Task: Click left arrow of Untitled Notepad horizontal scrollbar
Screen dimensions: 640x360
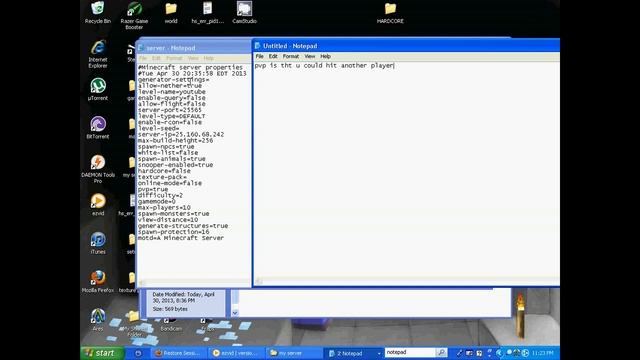Action: tap(259, 282)
